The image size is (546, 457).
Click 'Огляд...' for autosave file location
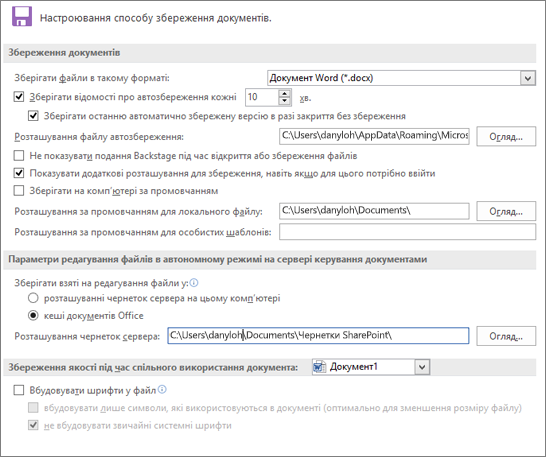pos(506,136)
